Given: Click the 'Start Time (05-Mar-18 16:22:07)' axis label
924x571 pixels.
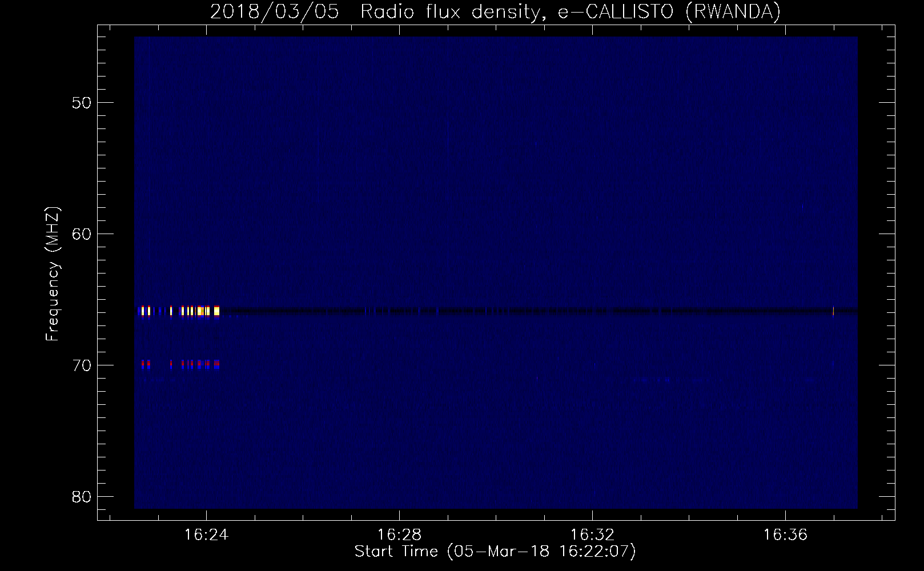Looking at the screenshot, I should coord(495,552).
